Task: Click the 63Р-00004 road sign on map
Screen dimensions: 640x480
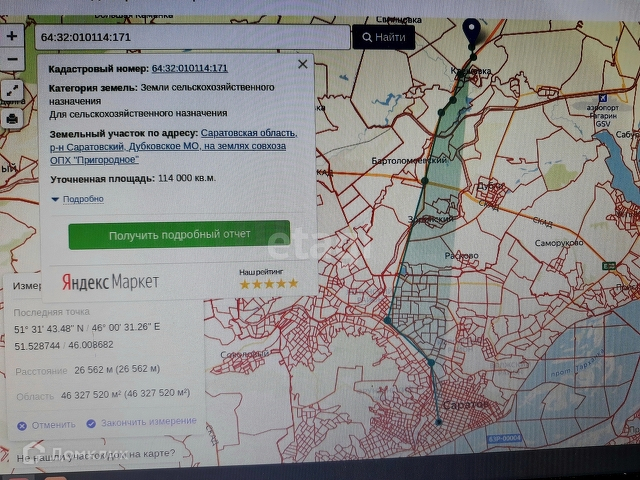Action: pyautogui.click(x=504, y=438)
